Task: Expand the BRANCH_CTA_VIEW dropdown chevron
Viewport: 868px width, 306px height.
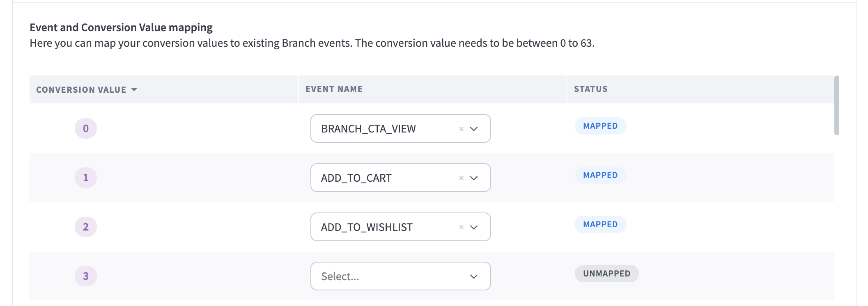Action: click(x=474, y=129)
